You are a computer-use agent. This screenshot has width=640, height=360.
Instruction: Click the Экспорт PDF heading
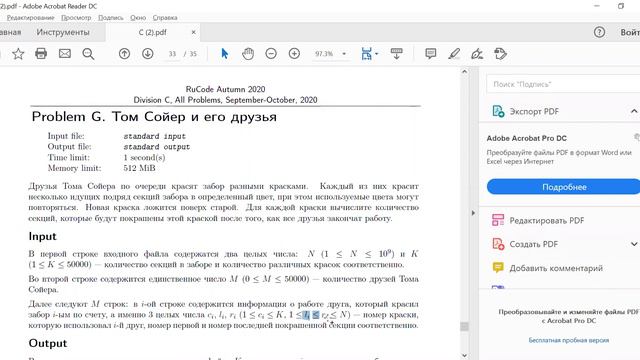pyautogui.click(x=534, y=111)
